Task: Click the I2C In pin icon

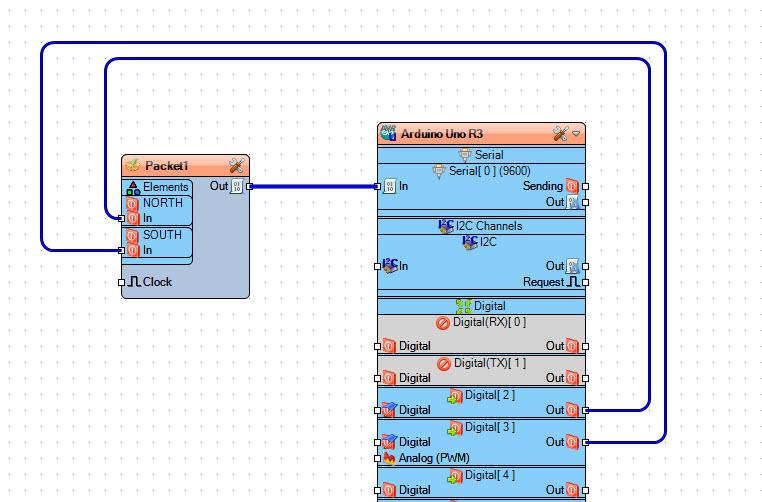Action: click(390, 266)
